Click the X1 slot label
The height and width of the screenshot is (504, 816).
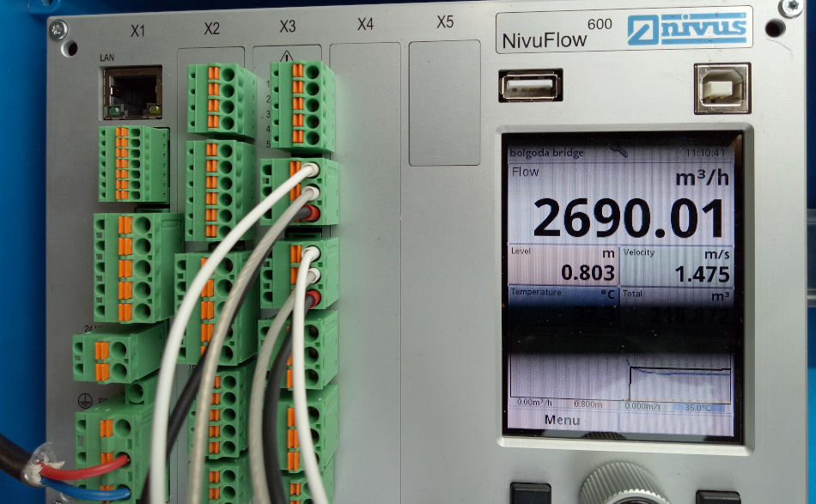[137, 31]
